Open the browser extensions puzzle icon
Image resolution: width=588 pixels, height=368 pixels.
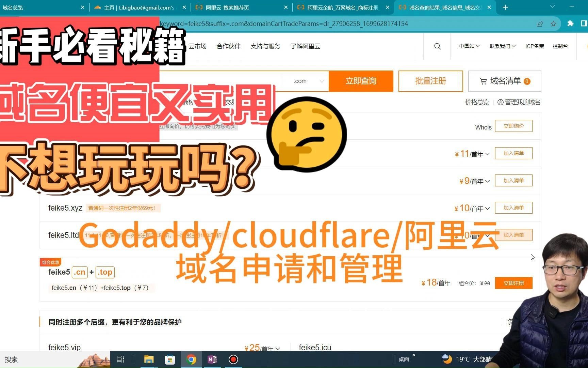570,24
